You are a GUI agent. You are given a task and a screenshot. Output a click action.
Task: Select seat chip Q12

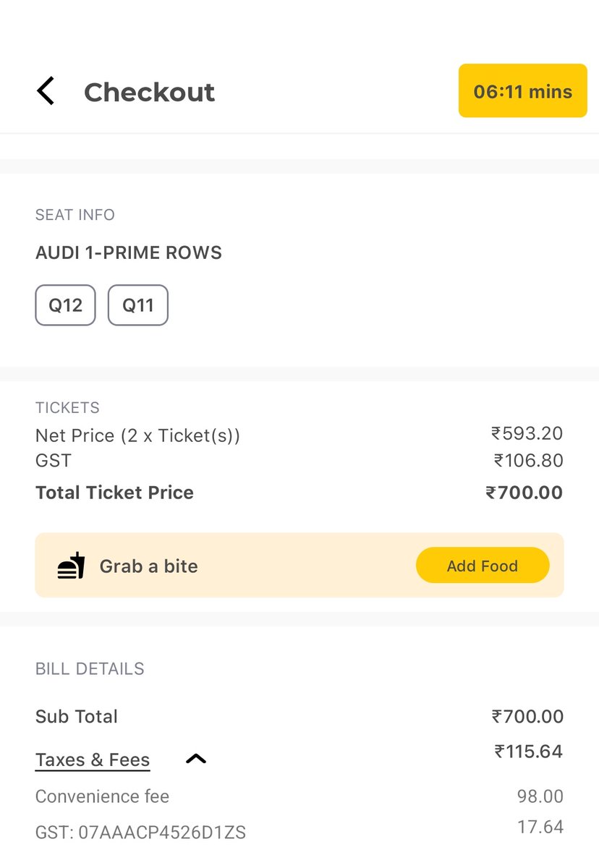click(65, 305)
